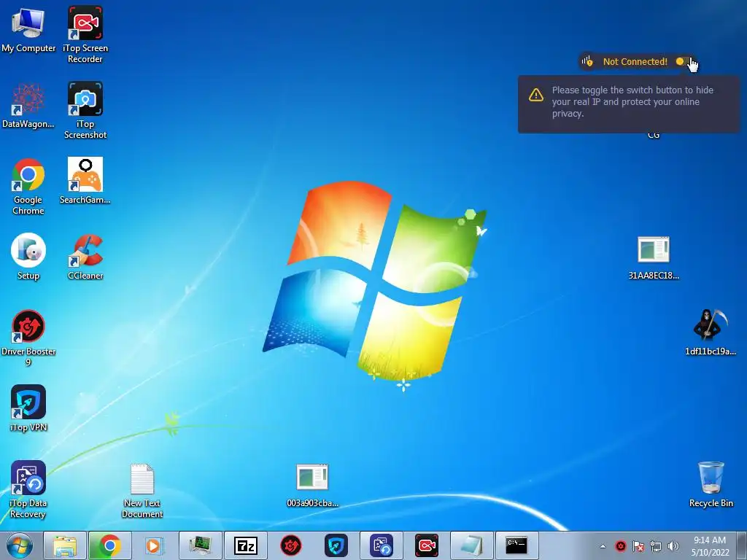
Task: Toggle the iTop VPN connection switch
Action: [x=685, y=61]
